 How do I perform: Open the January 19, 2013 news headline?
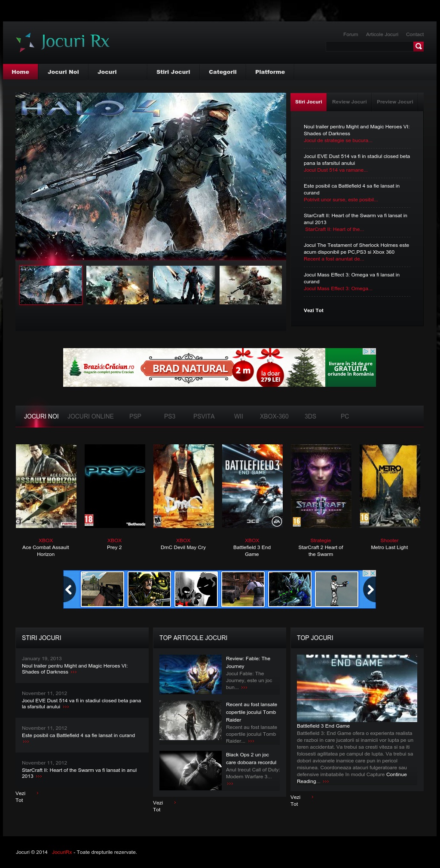[x=75, y=669]
